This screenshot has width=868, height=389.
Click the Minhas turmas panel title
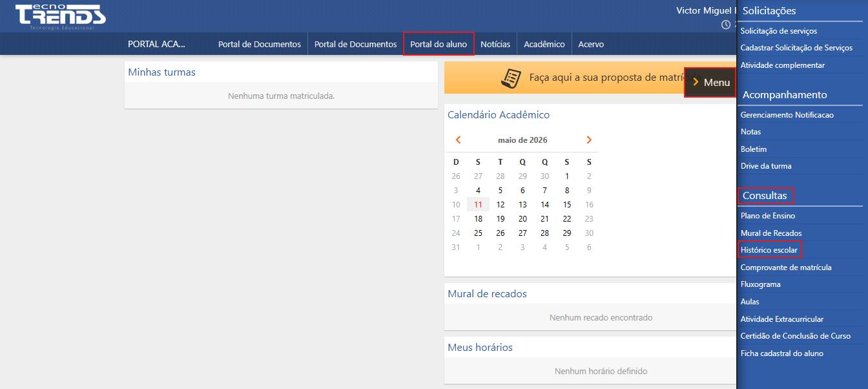161,72
